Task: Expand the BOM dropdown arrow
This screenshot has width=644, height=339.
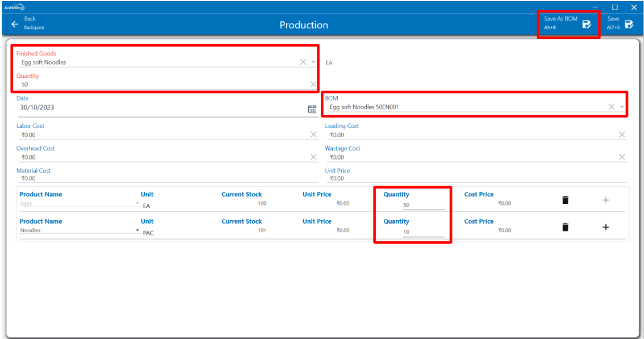Action: 622,107
